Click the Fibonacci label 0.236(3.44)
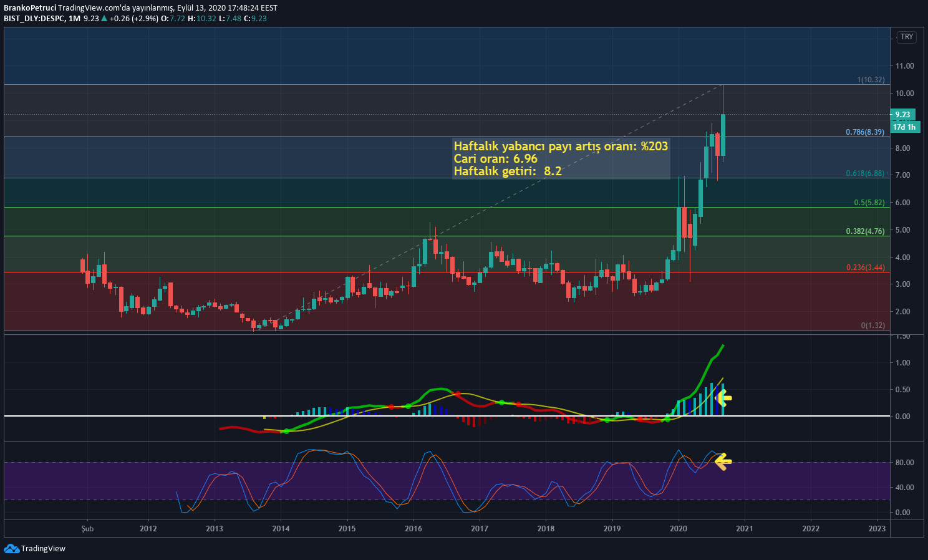Image resolution: width=928 pixels, height=560 pixels. click(865, 268)
